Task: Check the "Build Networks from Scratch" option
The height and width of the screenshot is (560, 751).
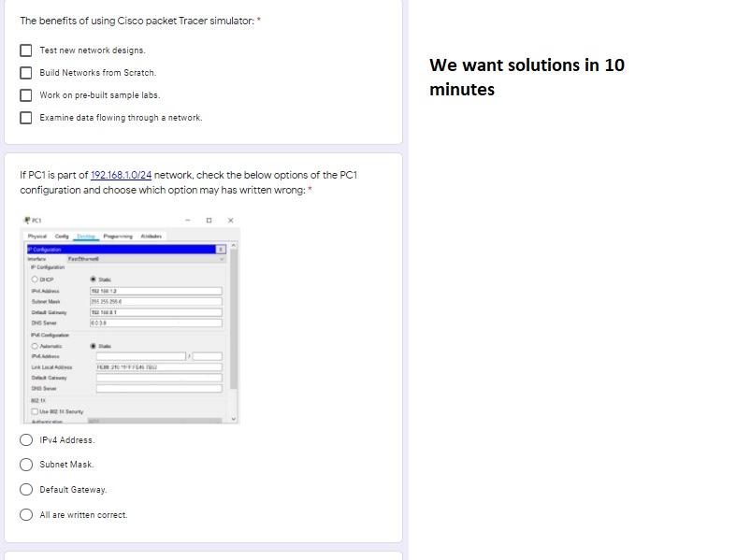Action: [x=26, y=72]
